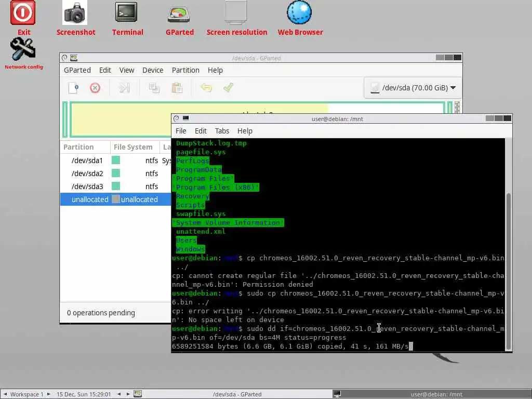Image resolution: width=532 pixels, height=399 pixels.
Task: Click GParted window menu icon in titlebar
Action: coord(64,58)
